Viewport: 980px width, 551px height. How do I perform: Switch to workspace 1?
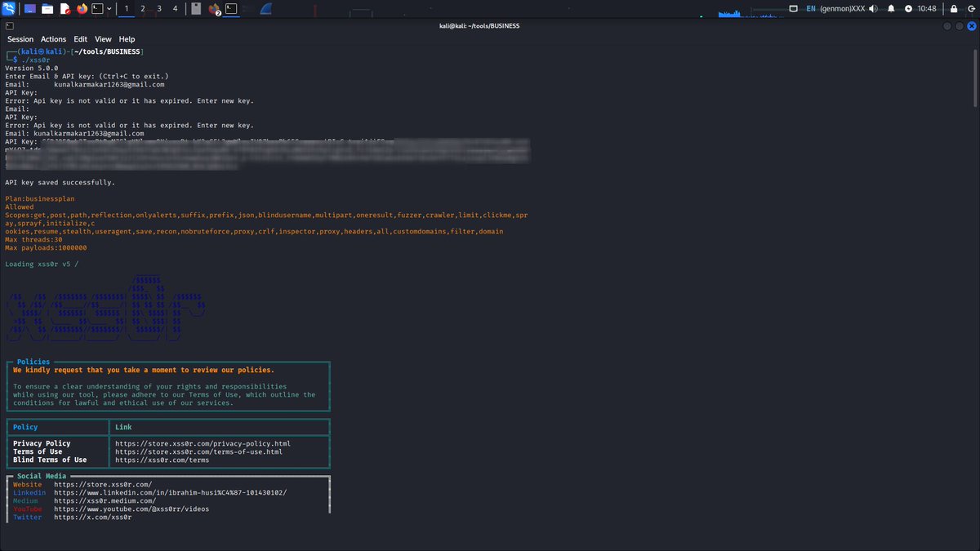[x=127, y=9]
